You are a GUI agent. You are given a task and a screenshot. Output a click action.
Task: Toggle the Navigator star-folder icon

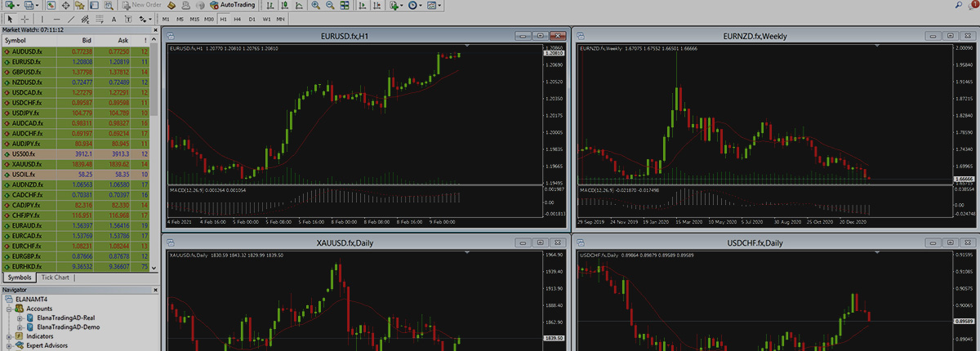click(79, 5)
